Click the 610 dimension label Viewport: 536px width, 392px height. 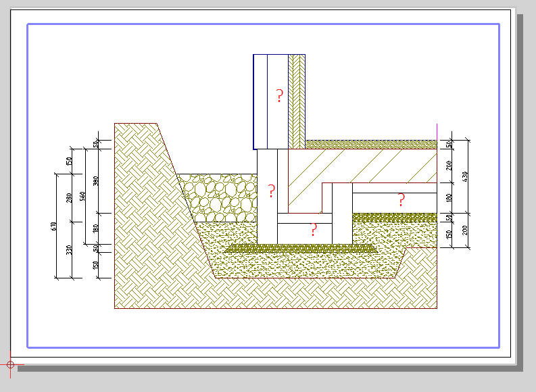click(x=53, y=226)
